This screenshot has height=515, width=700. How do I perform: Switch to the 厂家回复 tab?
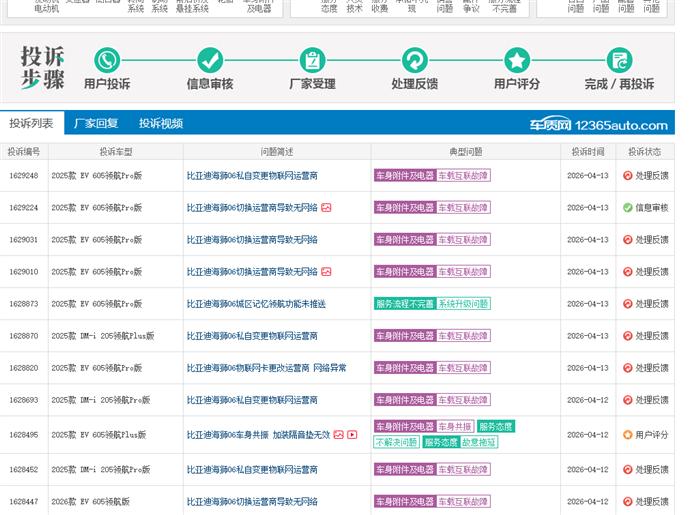(x=96, y=124)
